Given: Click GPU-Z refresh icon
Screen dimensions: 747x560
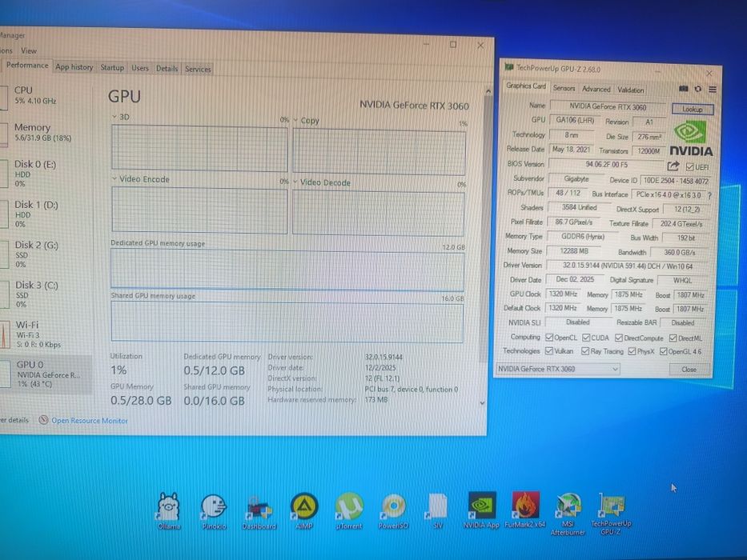Looking at the screenshot, I should 698,89.
